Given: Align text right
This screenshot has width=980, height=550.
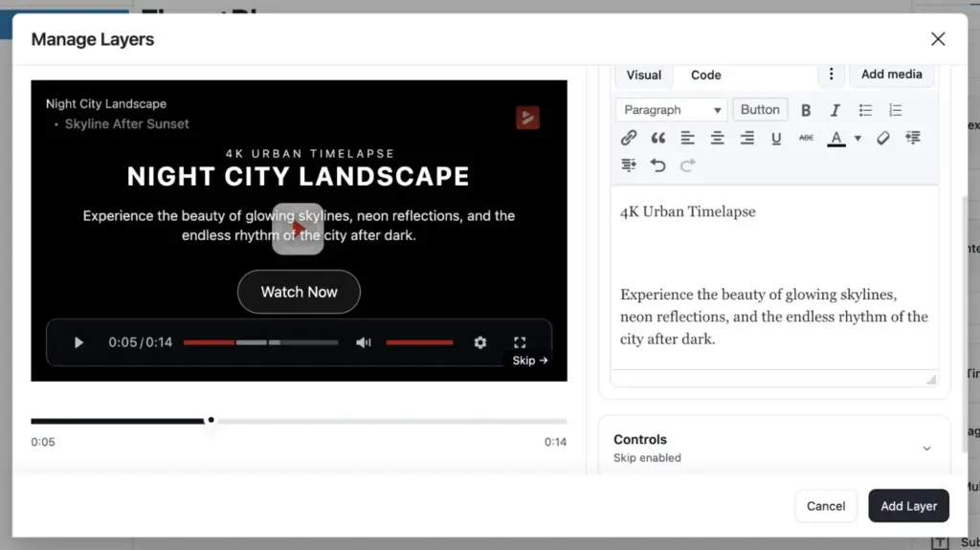Looking at the screenshot, I should [746, 138].
